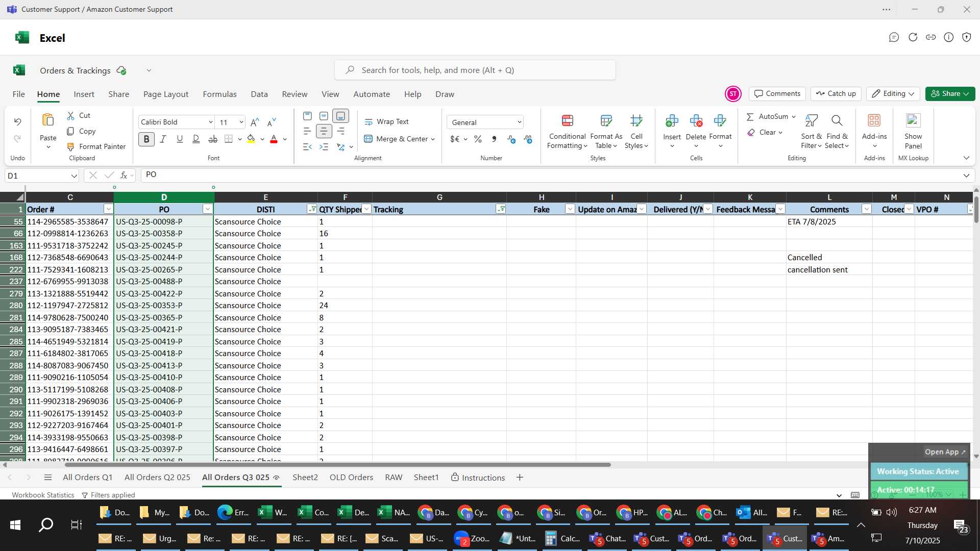Switch to Instructions sheet tab
This screenshot has width=980, height=551.
click(x=478, y=478)
